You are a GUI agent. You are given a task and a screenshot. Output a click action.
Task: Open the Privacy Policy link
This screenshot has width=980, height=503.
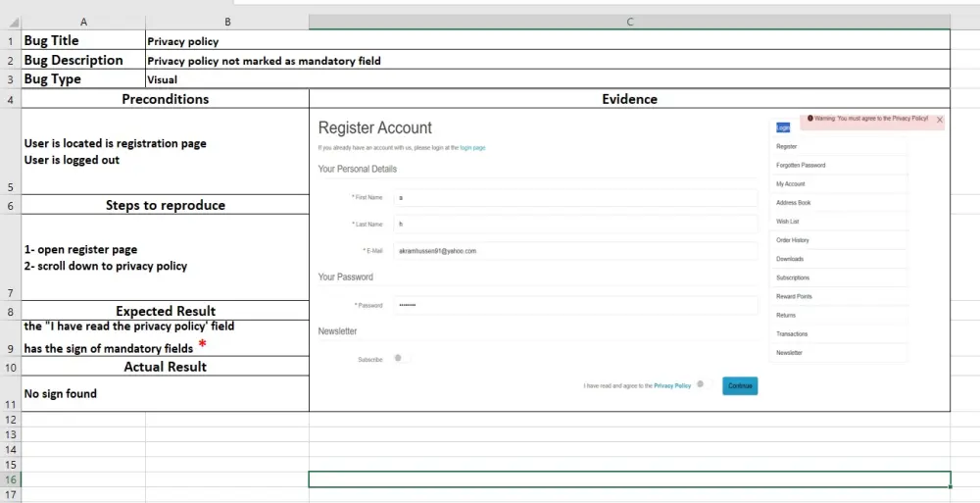pos(672,386)
